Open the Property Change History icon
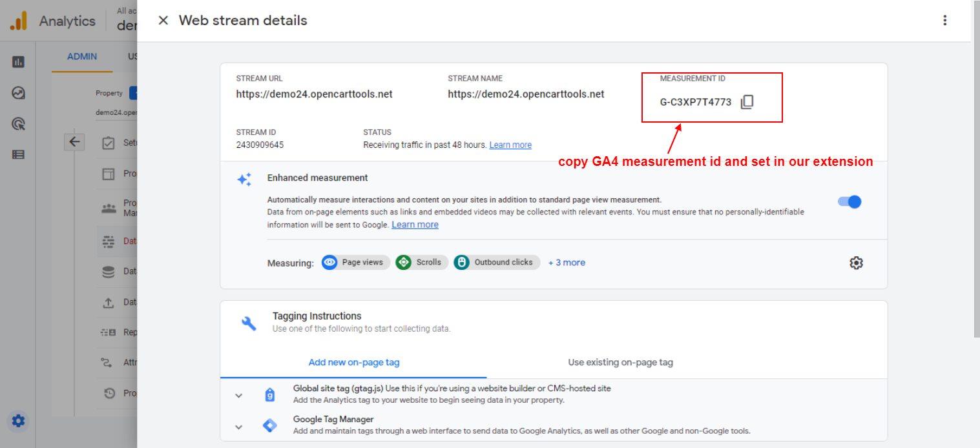 pos(109,393)
